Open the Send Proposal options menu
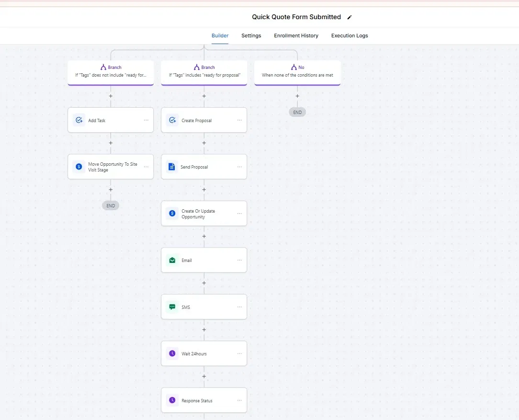The image size is (519, 420). (x=239, y=167)
